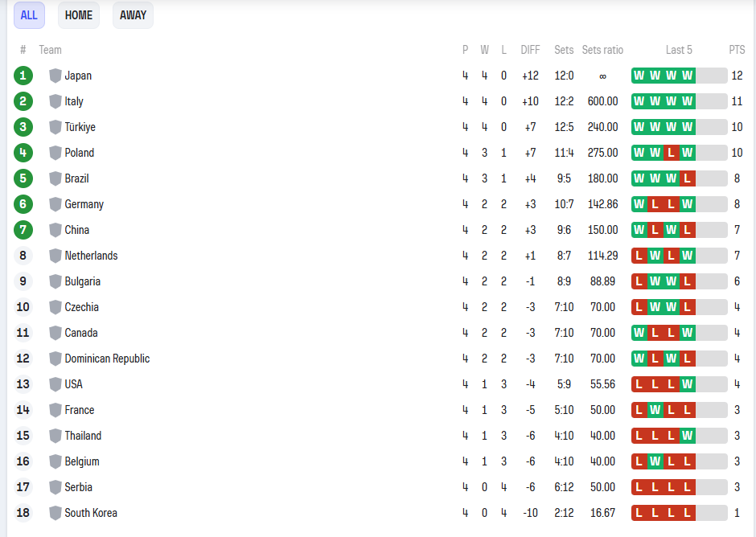This screenshot has width=756, height=537.
Task: Open the Germany team link
Action: (x=84, y=204)
